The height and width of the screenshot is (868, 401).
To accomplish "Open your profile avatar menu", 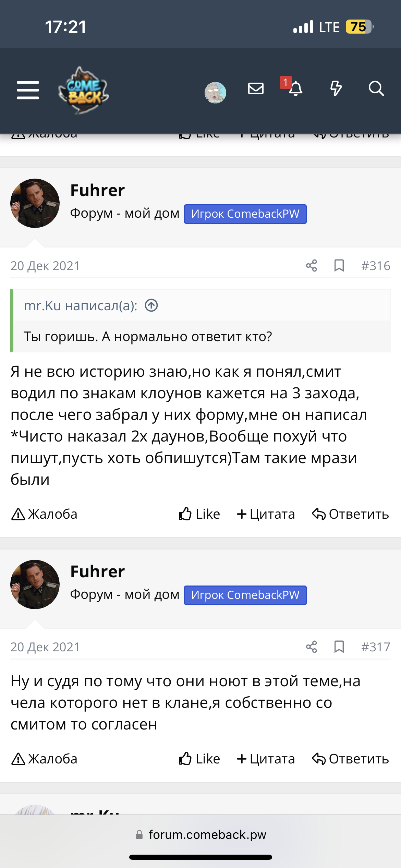I will click(215, 92).
